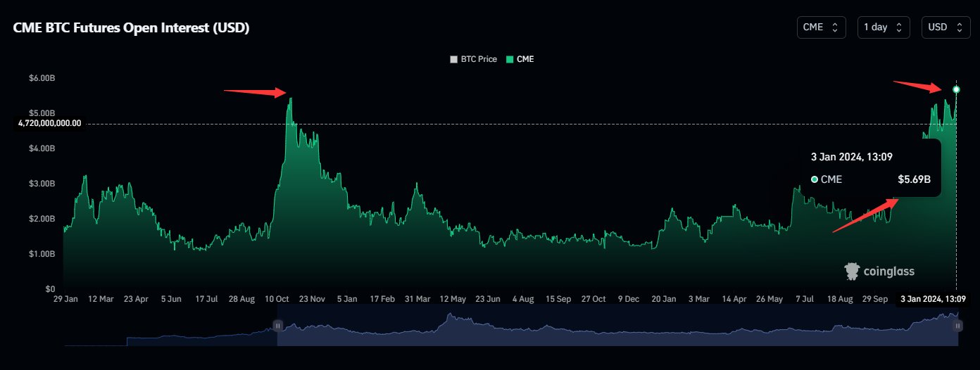
Task: Toggle the CME legend series
Action: pos(520,60)
